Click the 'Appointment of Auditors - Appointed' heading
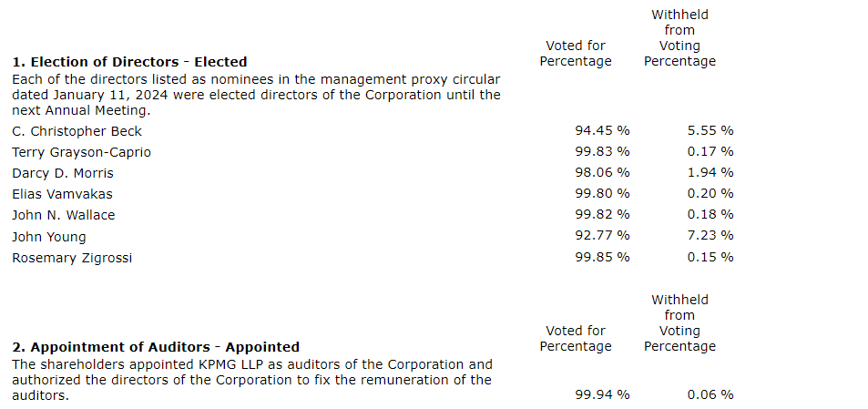Viewport: 868px width, 409px height. coord(155,347)
